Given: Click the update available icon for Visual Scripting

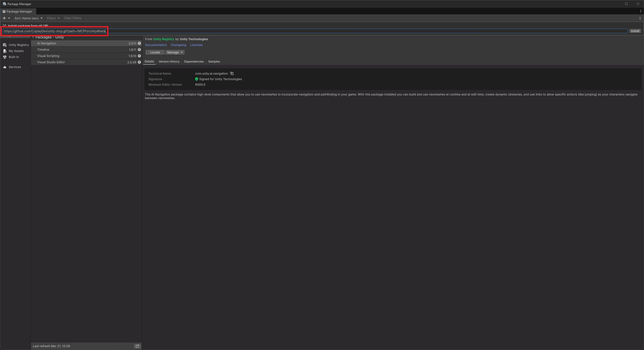Looking at the screenshot, I should coord(139,56).
